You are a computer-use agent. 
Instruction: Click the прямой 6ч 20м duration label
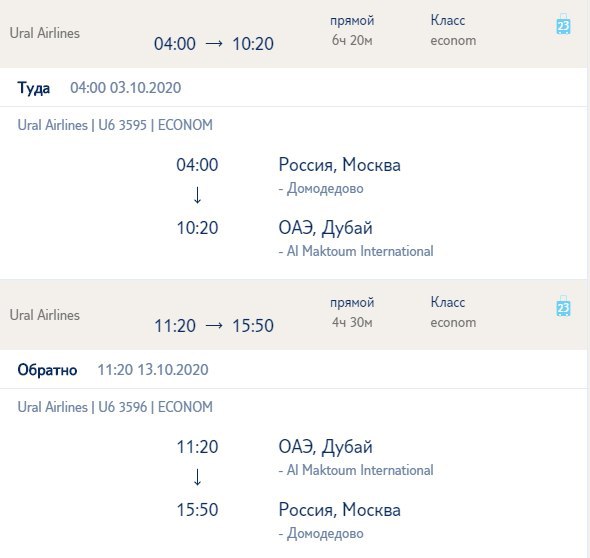tap(352, 30)
